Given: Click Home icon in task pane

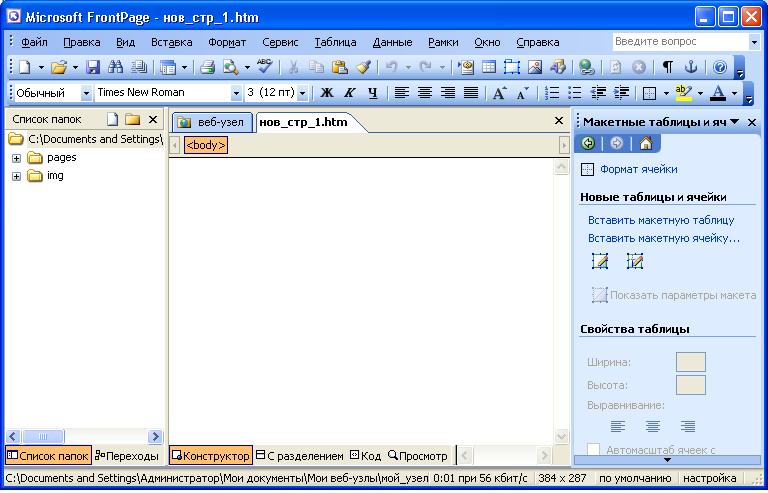Looking at the screenshot, I should coord(646,143).
